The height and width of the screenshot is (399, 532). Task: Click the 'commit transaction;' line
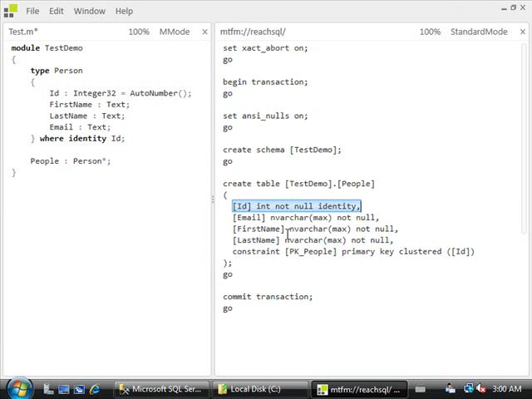[x=268, y=297]
